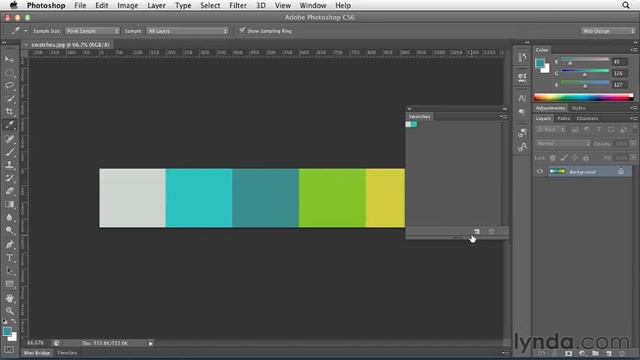The width and height of the screenshot is (640, 360).
Task: Select the Hand tool
Action: pos(9,298)
